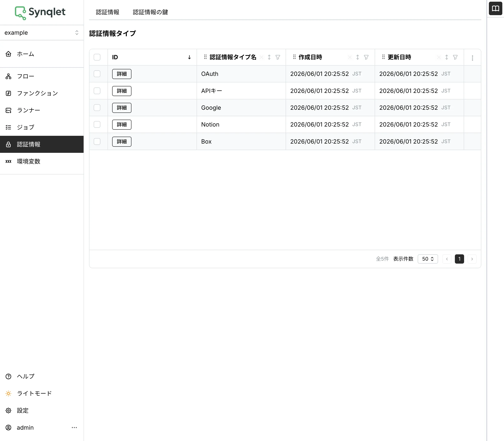
Task: Click the runner server icon
Action: point(8,110)
